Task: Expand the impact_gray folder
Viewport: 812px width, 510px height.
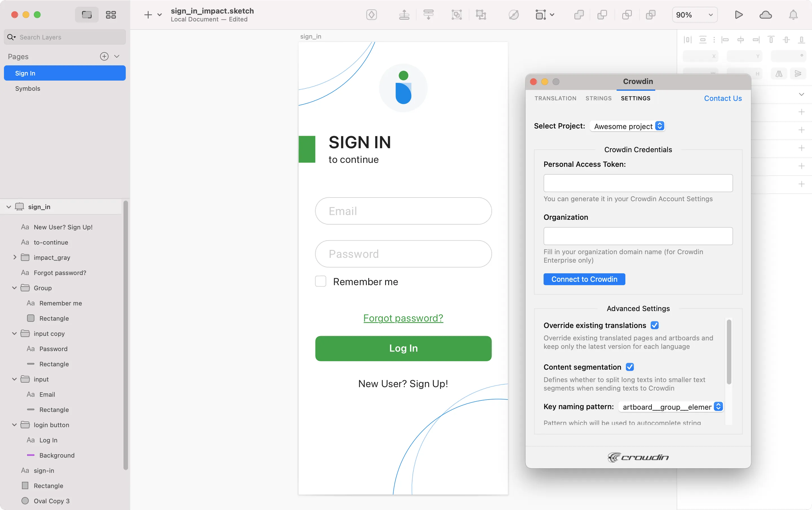Action: [x=15, y=257]
